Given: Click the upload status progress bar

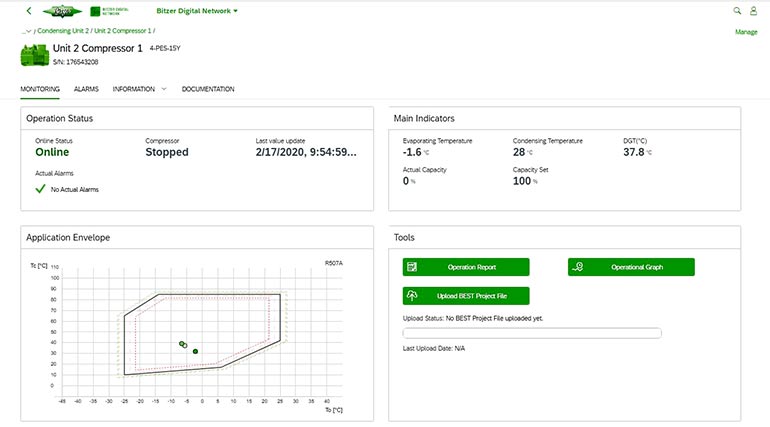Looking at the screenshot, I should 531,333.
